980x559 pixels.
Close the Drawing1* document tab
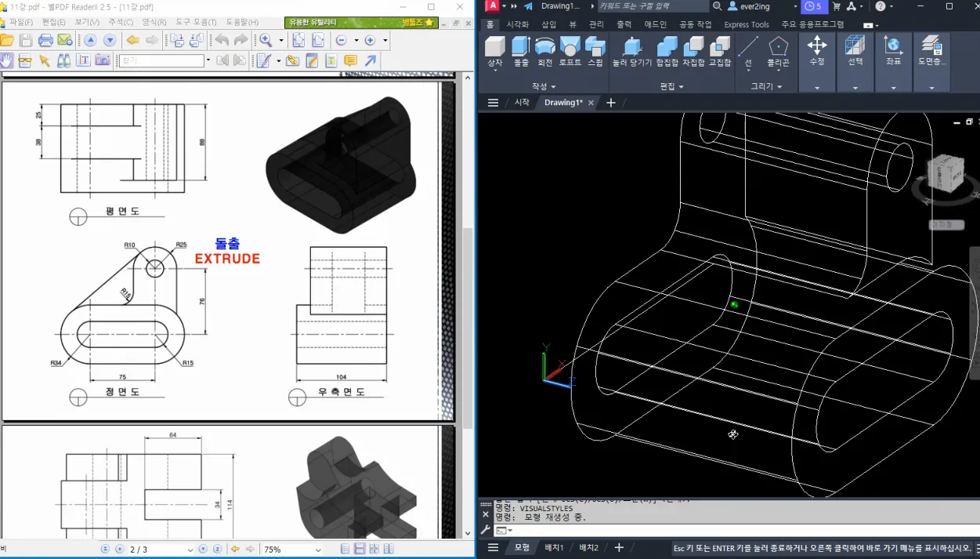(591, 103)
